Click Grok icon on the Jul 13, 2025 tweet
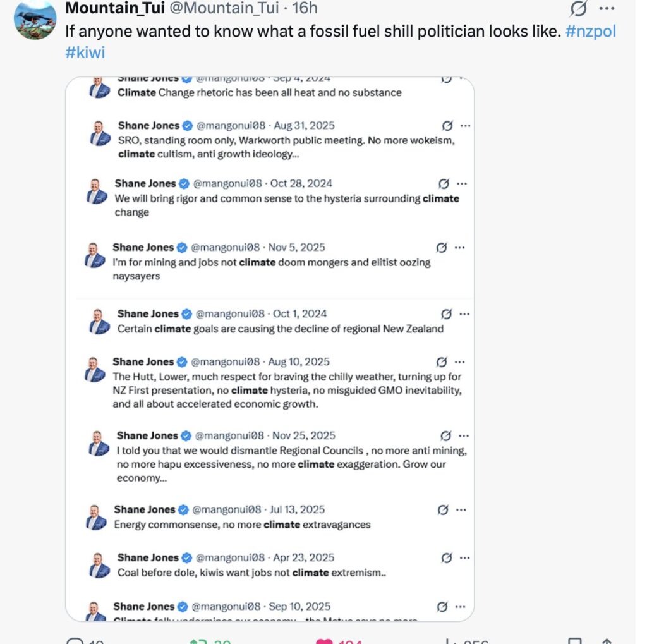Viewport: 647px width, 644px height. [x=443, y=509]
